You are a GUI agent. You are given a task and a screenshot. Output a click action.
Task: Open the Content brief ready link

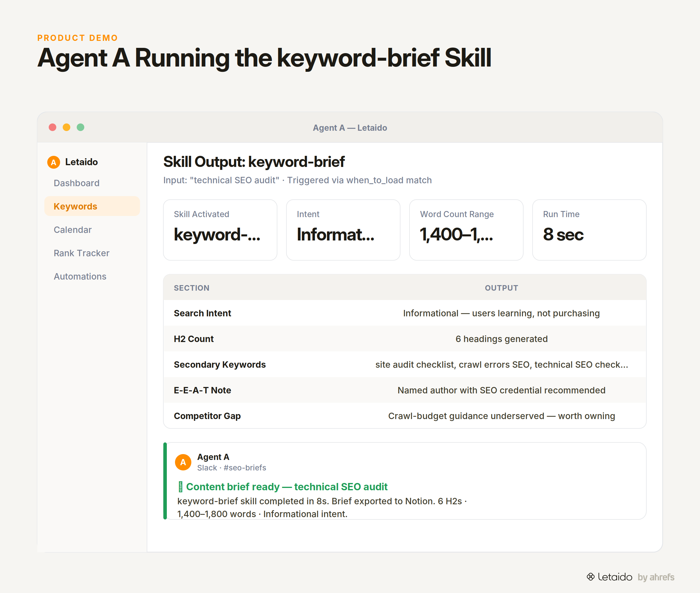(x=286, y=487)
